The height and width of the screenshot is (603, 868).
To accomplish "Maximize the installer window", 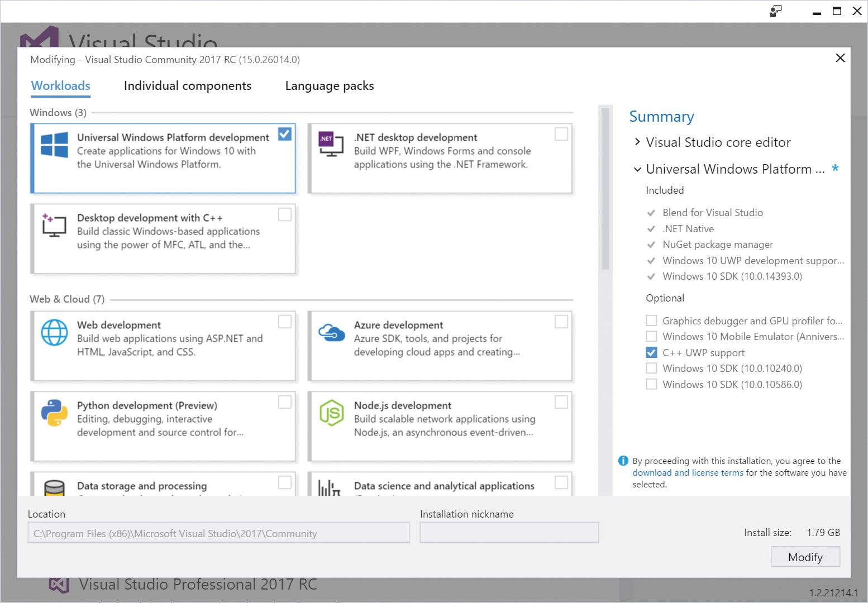I will 837,11.
